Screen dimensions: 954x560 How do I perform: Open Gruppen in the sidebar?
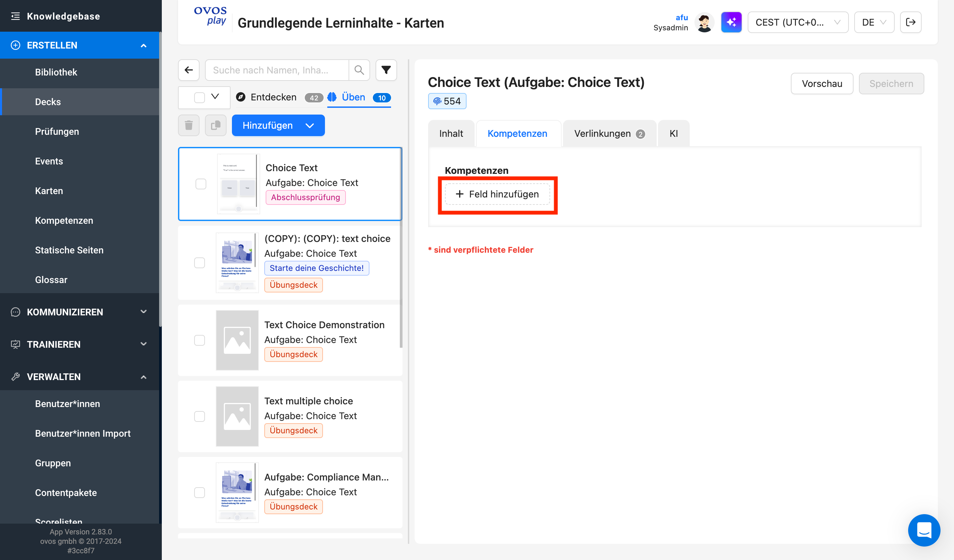(80, 463)
